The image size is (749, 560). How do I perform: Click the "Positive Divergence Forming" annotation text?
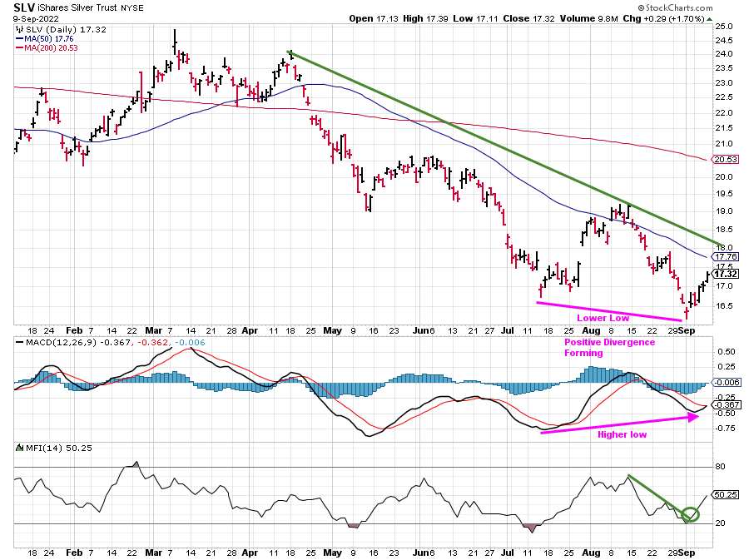pyautogui.click(x=609, y=348)
